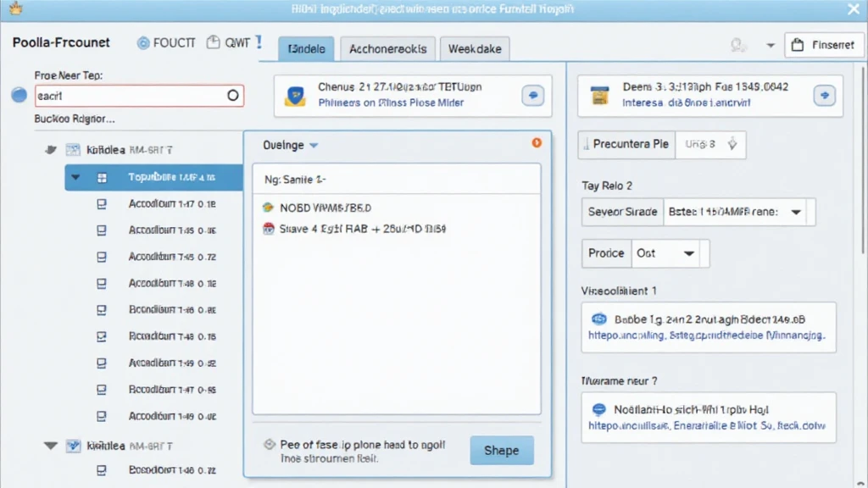Click the Noetlant entry globe icon
The image size is (868, 488).
[599, 409]
